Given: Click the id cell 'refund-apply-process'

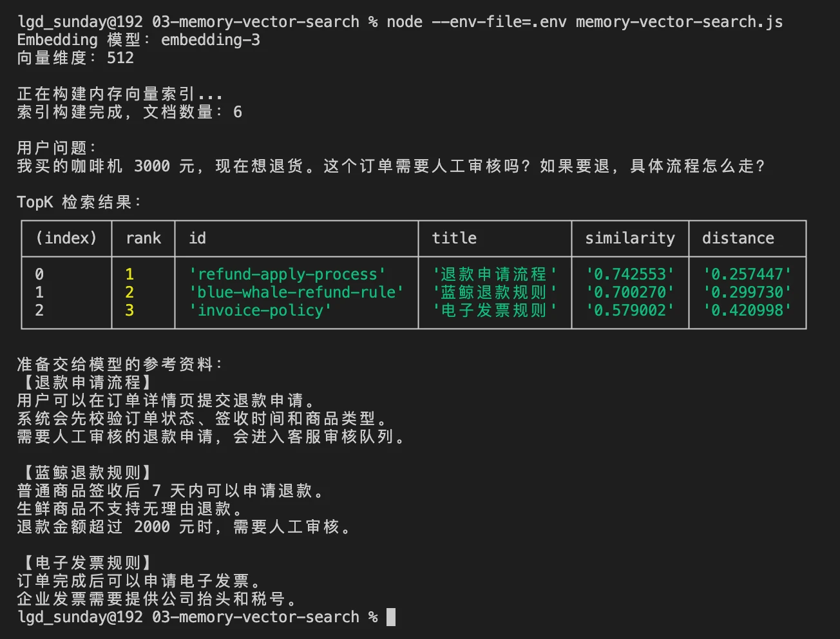Looking at the screenshot, I should tap(287, 274).
